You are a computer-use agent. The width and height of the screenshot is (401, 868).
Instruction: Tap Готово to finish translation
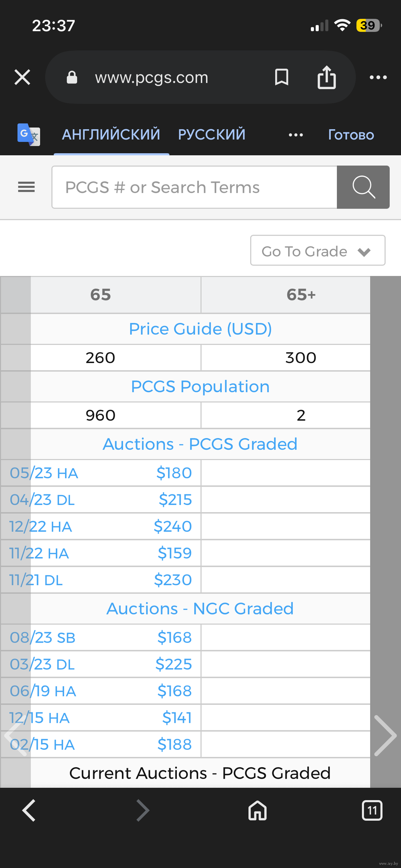(x=351, y=135)
